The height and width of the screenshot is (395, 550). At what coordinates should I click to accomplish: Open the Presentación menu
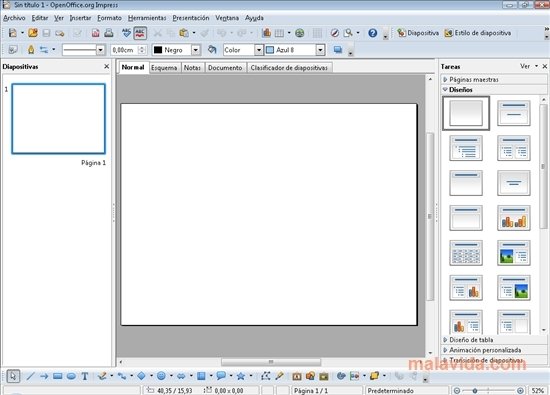point(191,18)
